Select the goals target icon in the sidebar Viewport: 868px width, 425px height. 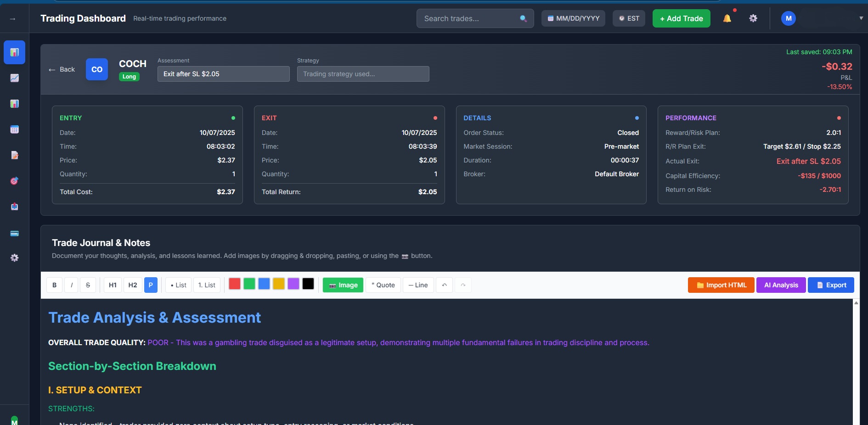14,181
